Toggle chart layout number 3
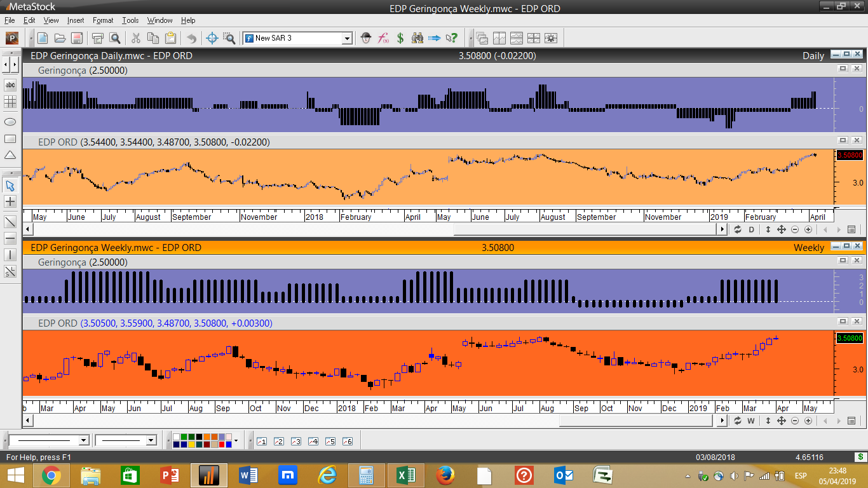The image size is (868, 488). (295, 441)
